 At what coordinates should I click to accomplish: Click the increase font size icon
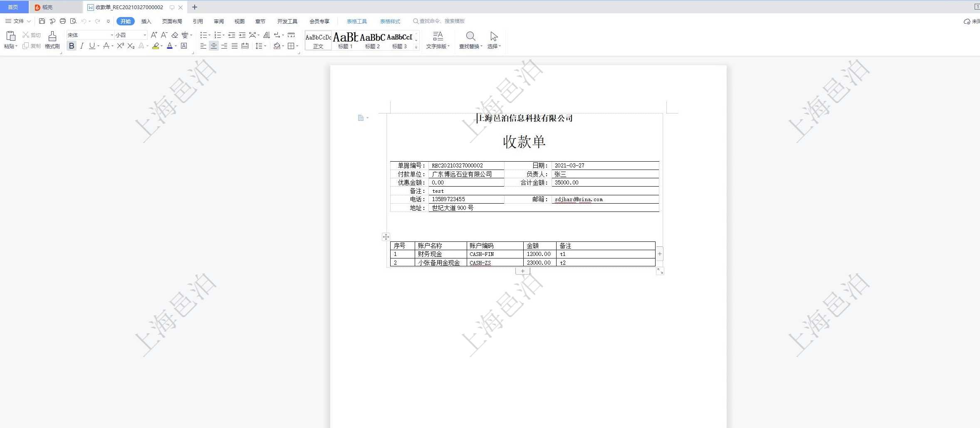(154, 35)
